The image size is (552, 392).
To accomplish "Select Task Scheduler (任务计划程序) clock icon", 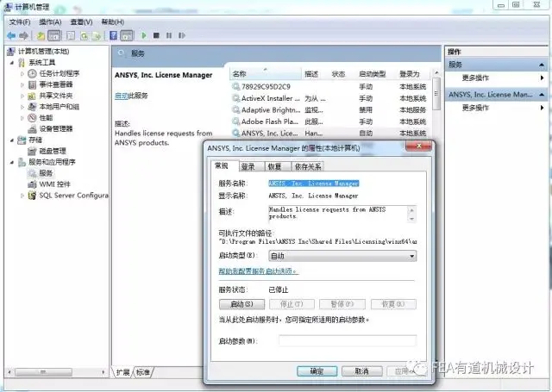I will pos(32,73).
